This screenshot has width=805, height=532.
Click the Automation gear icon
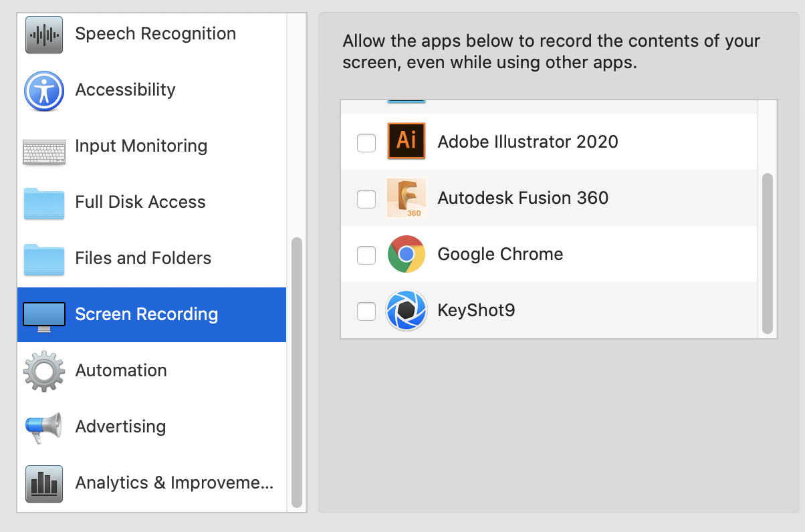44,371
